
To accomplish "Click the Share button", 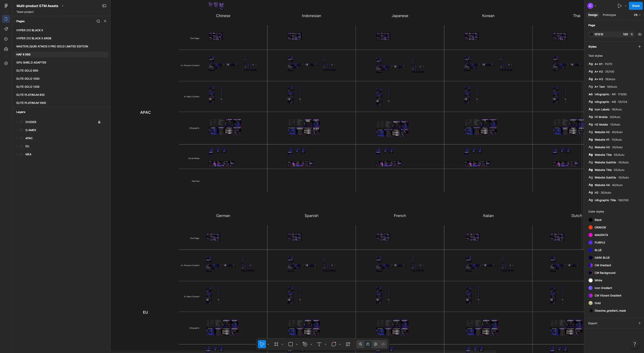I will 635,6.
